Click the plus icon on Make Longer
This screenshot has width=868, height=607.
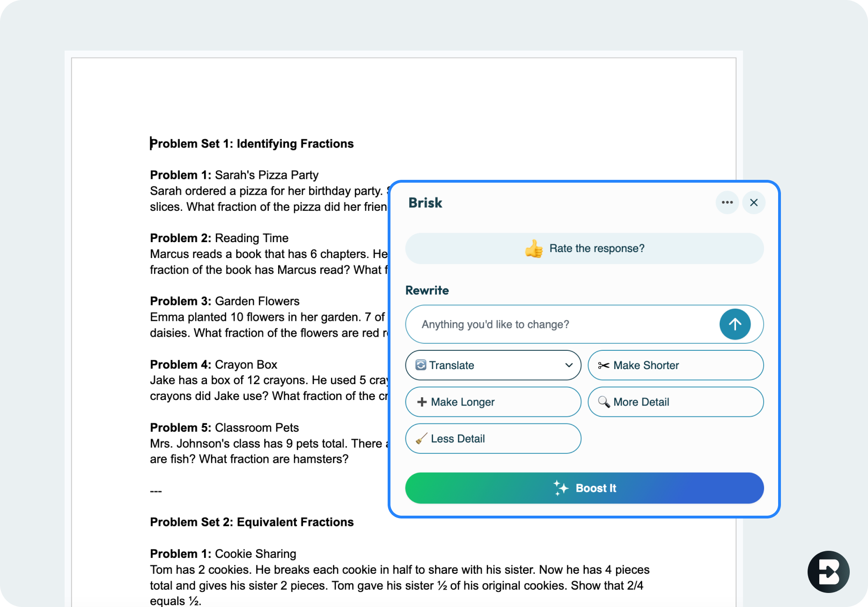coord(422,402)
